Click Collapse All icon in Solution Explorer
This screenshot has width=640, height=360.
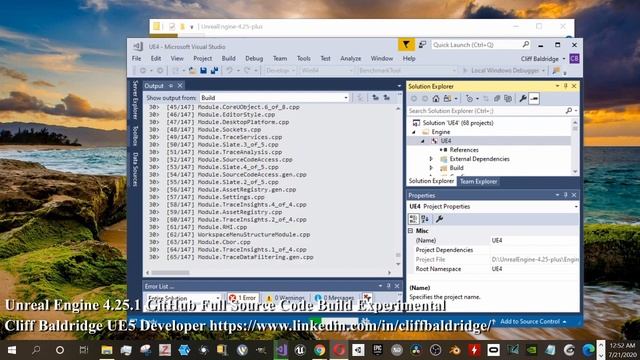tap(497, 98)
